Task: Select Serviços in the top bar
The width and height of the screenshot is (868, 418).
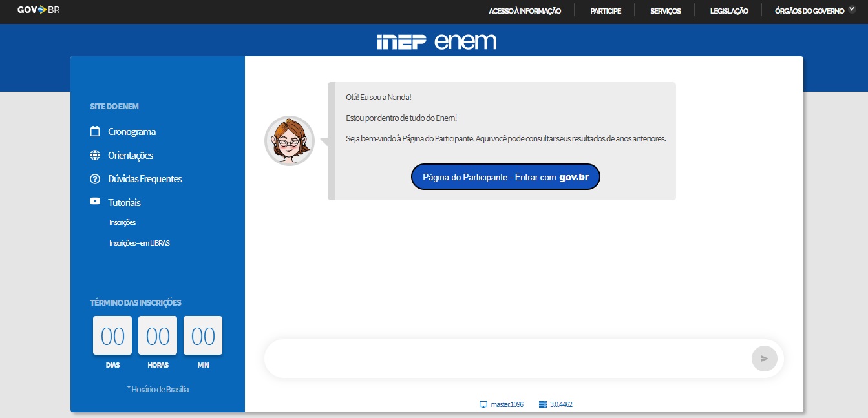Action: [665, 11]
